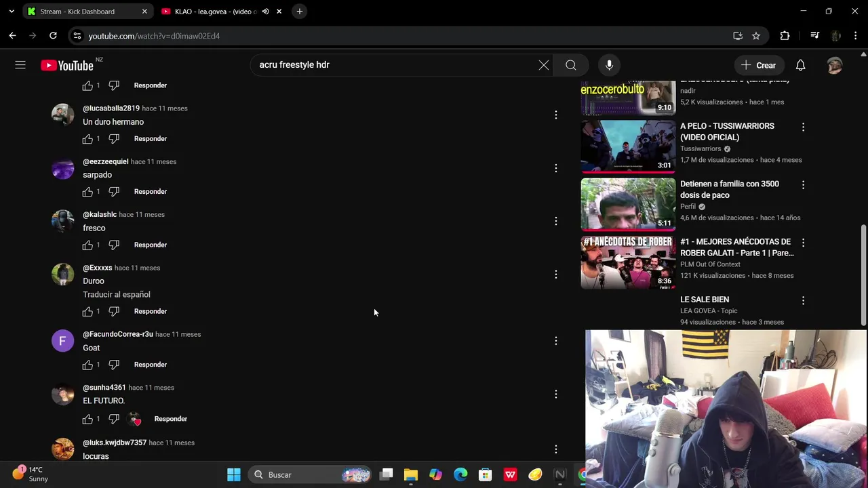Open File Explorer from taskbar
Viewport: 868px width, 488px height.
click(411, 475)
